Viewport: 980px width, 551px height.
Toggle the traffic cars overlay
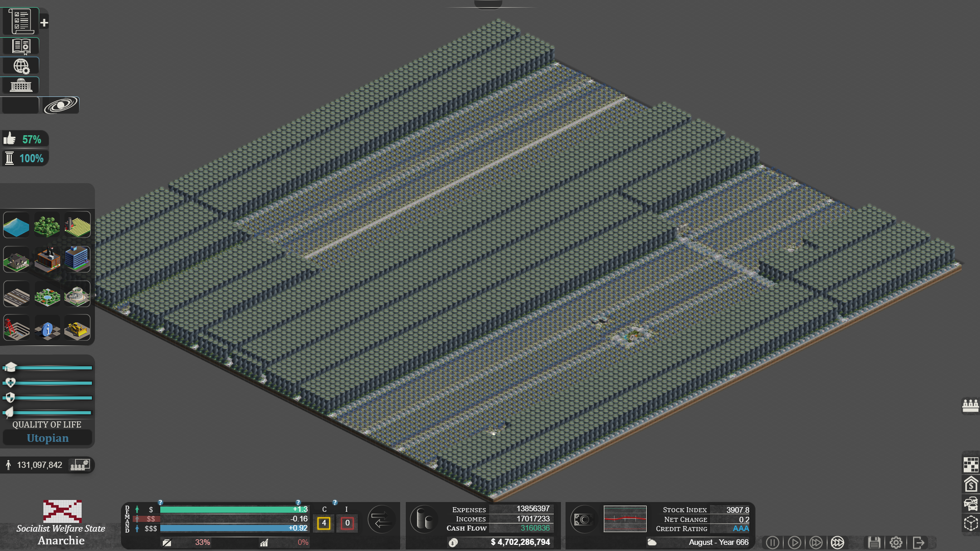[x=970, y=504]
